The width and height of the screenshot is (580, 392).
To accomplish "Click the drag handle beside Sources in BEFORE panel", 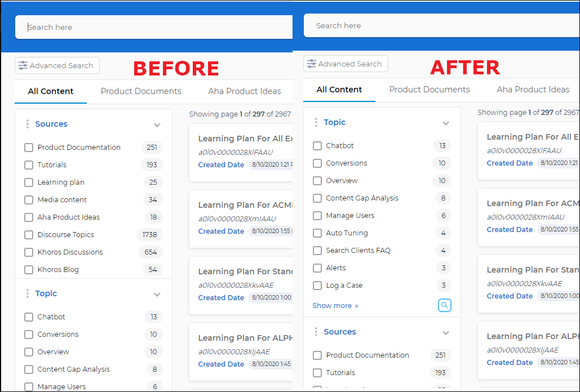I will [x=27, y=124].
